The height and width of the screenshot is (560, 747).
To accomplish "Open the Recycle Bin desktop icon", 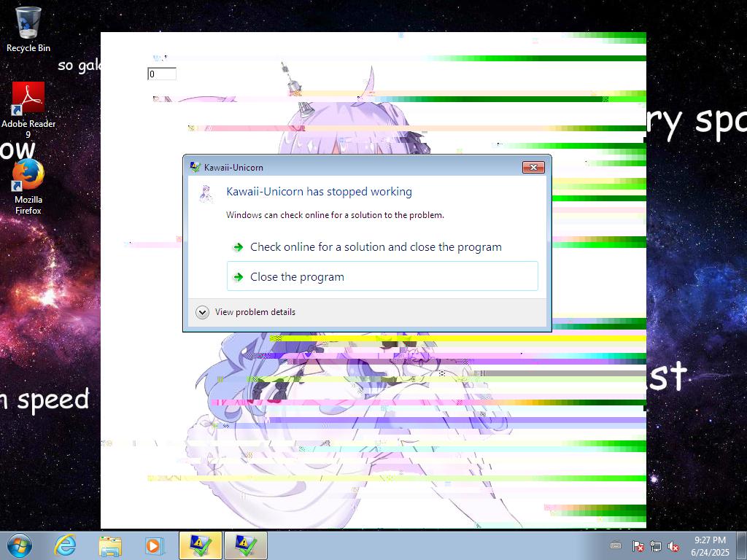I will point(28,29).
